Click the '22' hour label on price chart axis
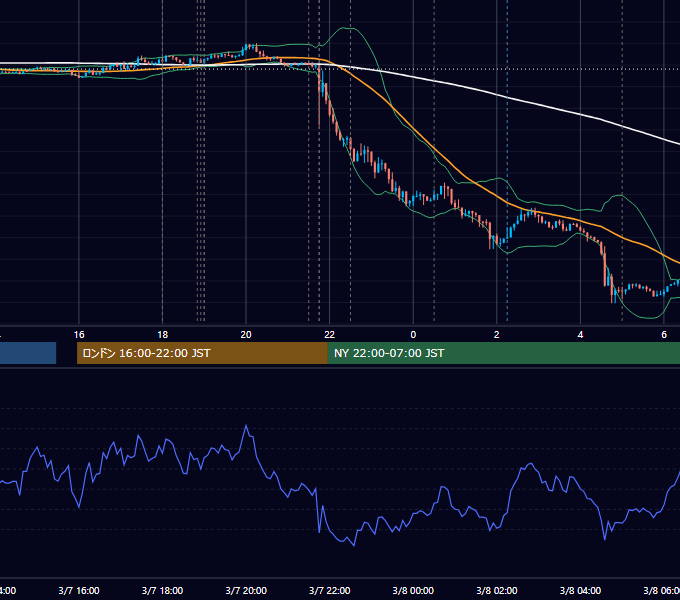Screen dimensions: 680x600 point(330,334)
